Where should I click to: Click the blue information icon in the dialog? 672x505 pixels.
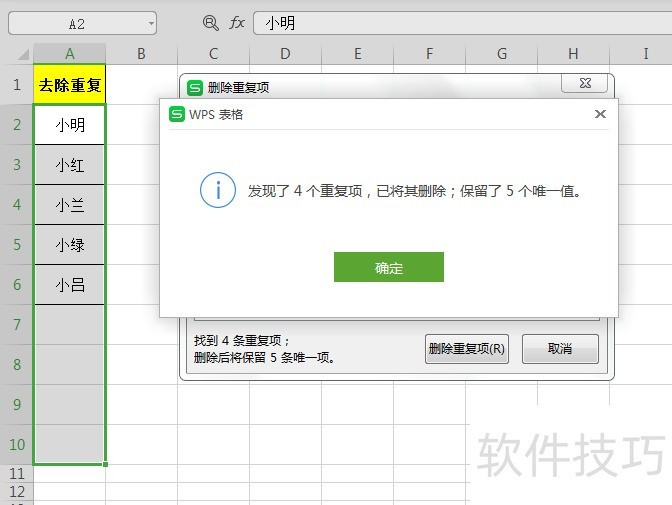[218, 190]
